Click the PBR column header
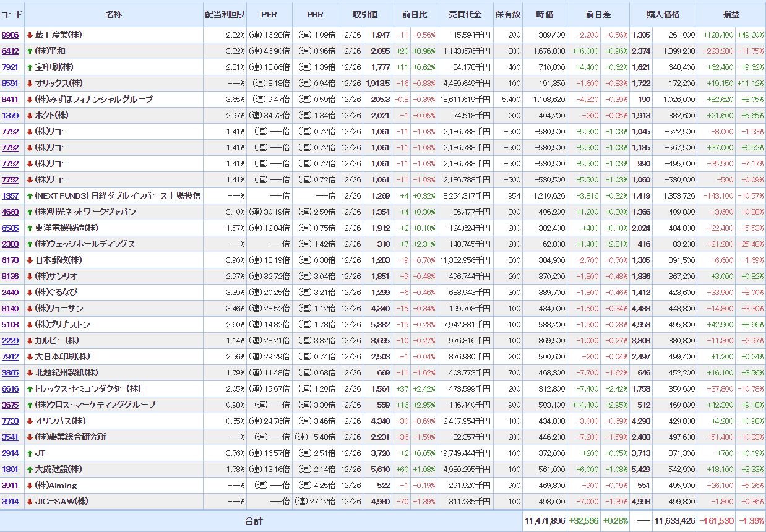Image resolution: width=766 pixels, height=532 pixels. pos(315,14)
